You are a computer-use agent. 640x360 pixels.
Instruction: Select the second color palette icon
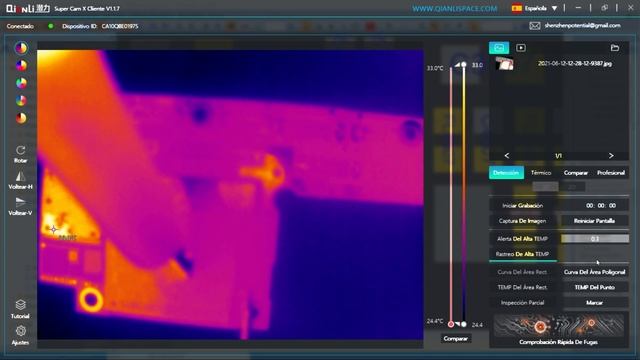(21, 65)
